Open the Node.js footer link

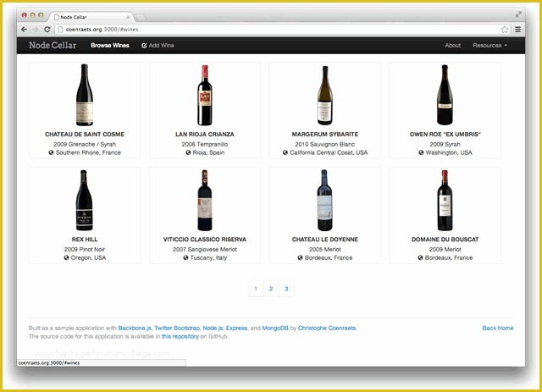213,328
